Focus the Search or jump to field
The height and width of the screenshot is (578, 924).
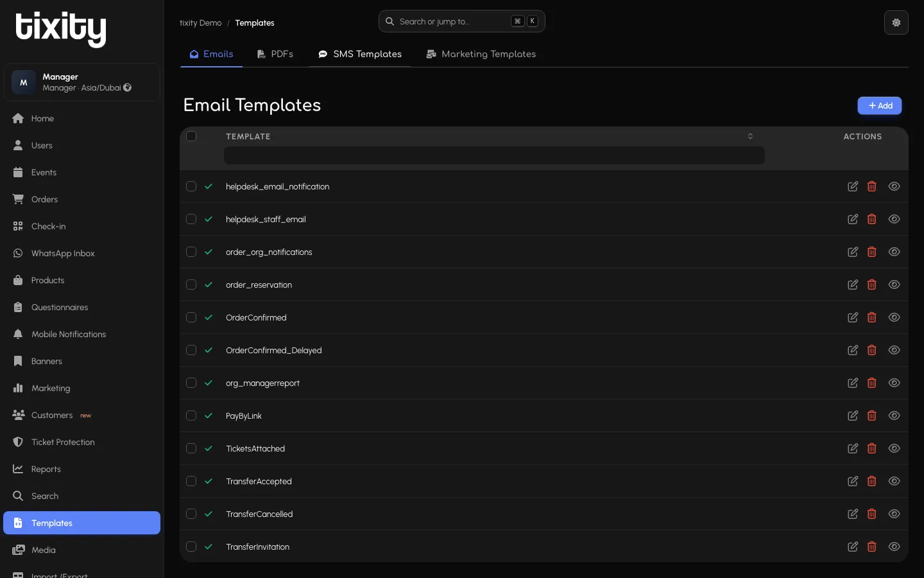point(462,21)
